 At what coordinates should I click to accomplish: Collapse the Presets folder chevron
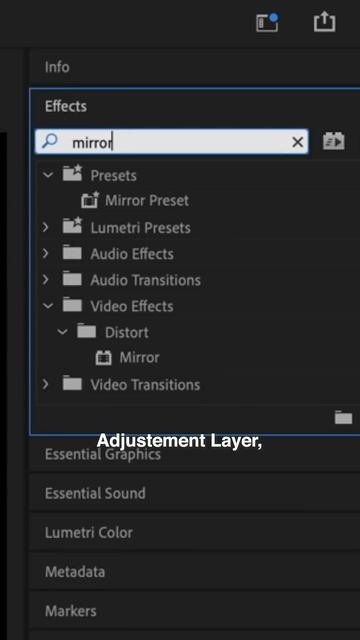coord(48,175)
